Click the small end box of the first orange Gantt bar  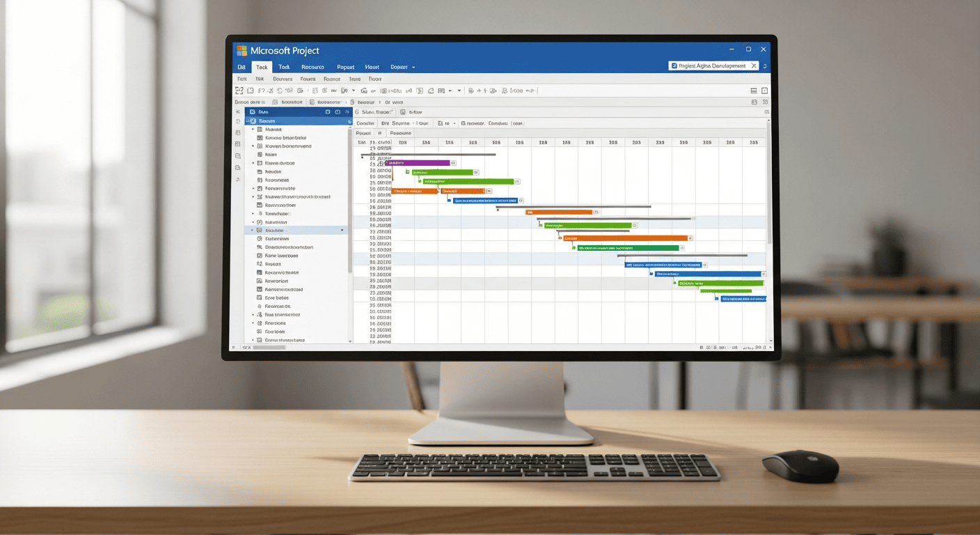[x=489, y=191]
